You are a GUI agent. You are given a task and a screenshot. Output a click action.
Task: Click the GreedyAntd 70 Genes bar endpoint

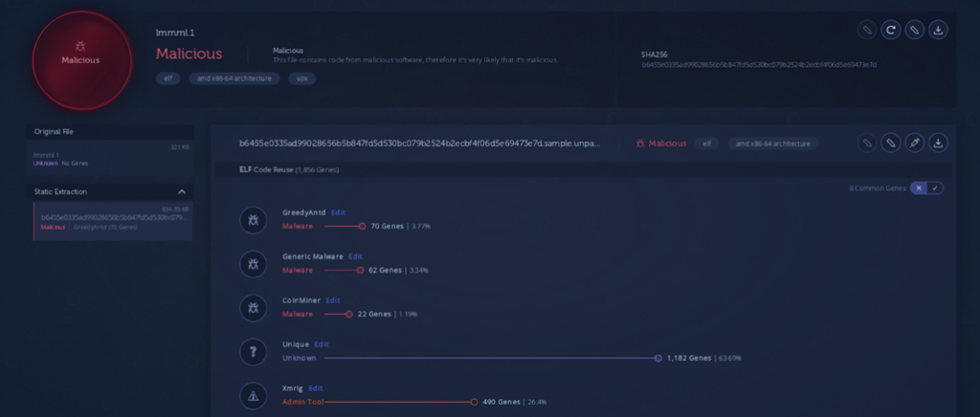click(362, 227)
